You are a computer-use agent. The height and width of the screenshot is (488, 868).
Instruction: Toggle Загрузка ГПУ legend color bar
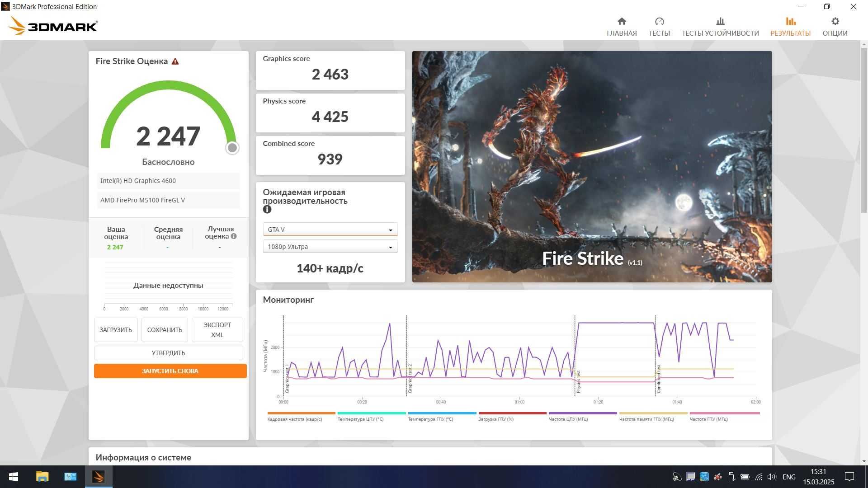[512, 413]
